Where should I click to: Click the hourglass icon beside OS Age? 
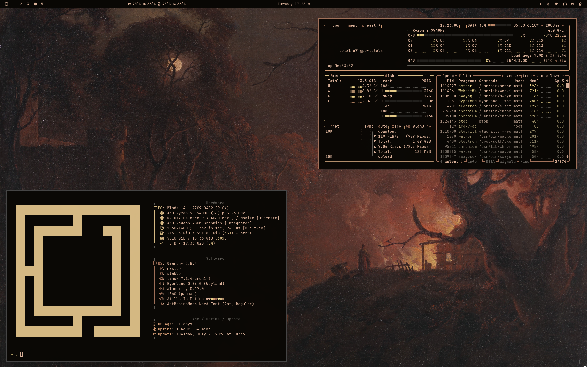pyautogui.click(x=155, y=324)
